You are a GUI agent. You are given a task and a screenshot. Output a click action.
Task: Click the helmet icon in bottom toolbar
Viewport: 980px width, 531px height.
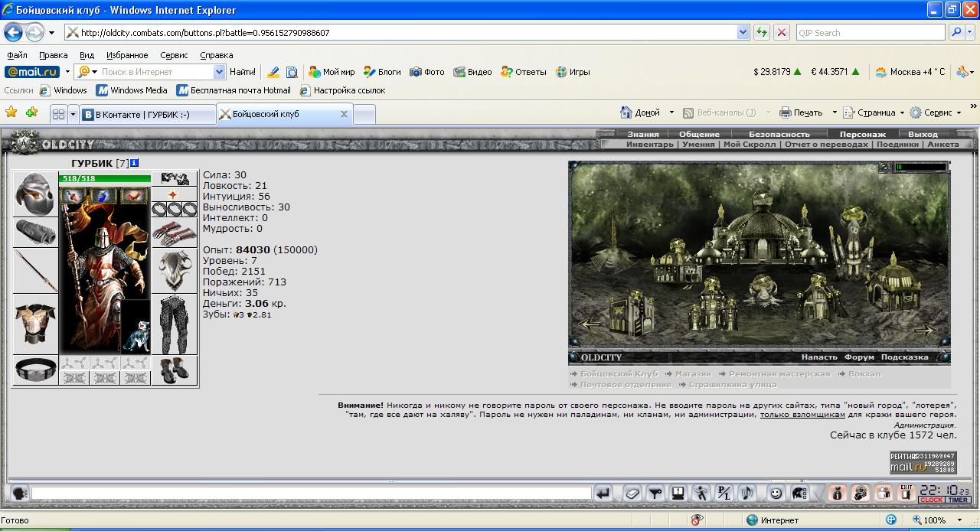click(799, 494)
